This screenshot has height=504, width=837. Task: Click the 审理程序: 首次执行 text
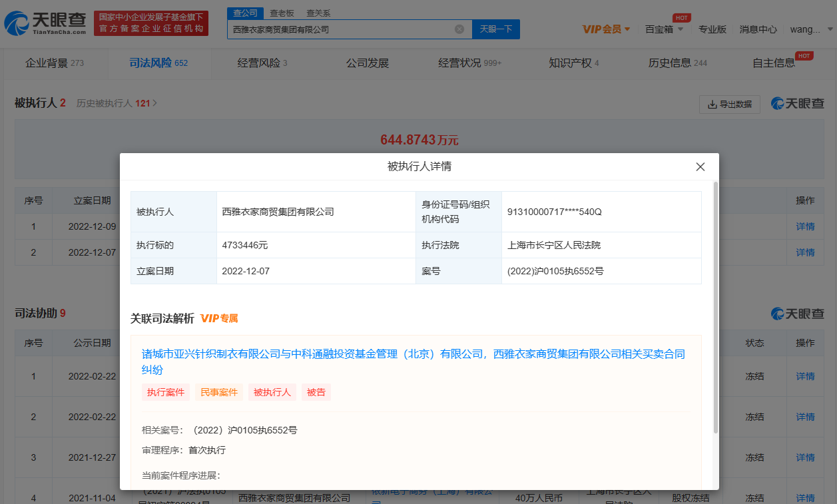click(x=184, y=450)
